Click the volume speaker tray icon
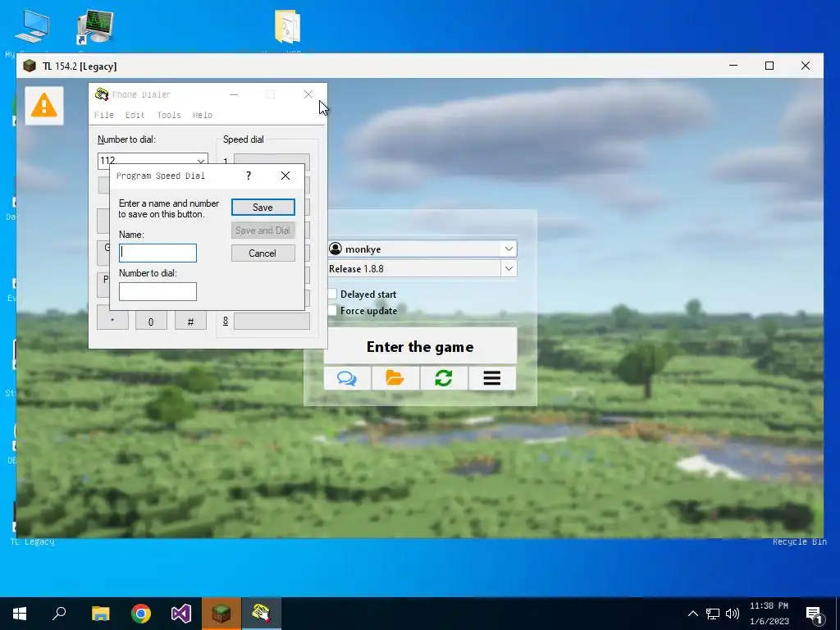This screenshot has width=840, height=630. click(733, 614)
